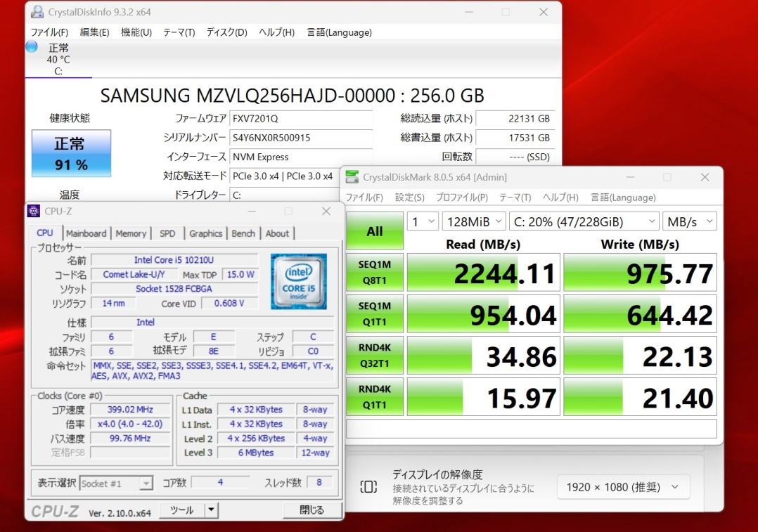The width and height of the screenshot is (758, 532).
Task: Switch to the Bench tab in CPU-Z
Action: click(243, 233)
